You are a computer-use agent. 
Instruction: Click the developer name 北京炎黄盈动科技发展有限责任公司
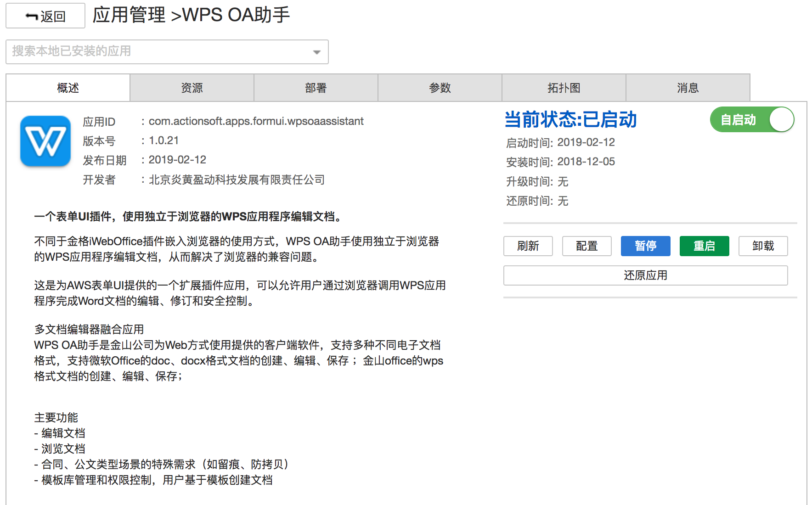[x=237, y=180]
